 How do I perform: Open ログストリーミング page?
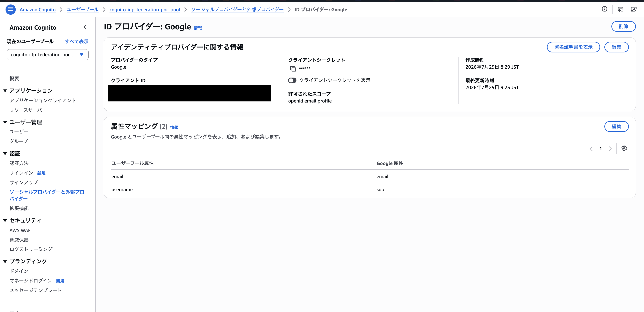(31, 249)
